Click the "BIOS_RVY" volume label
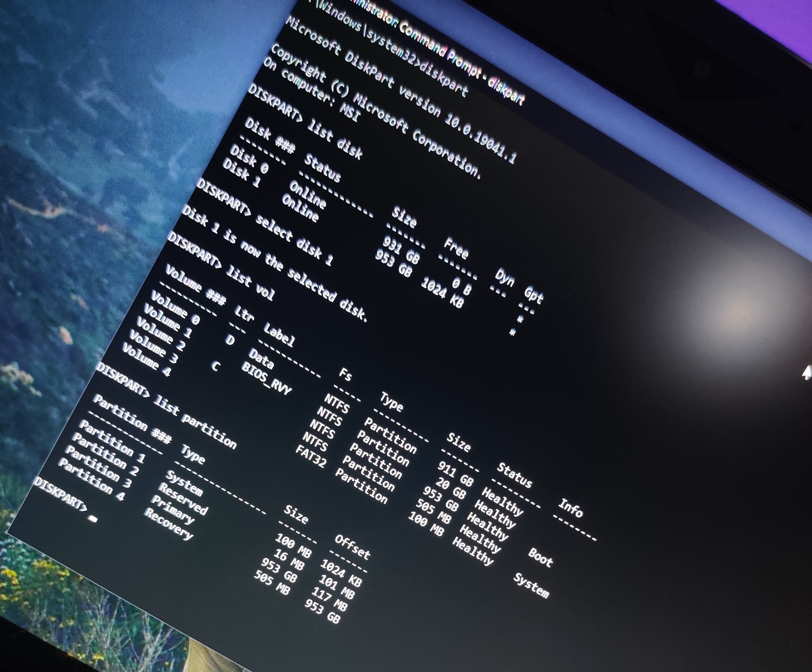Viewport: 812px width, 672px height. [x=266, y=378]
